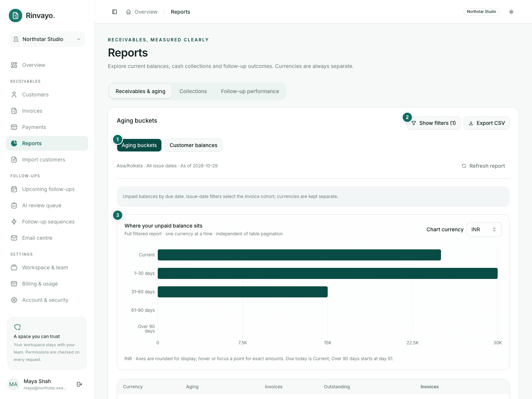The height and width of the screenshot is (399, 532).
Task: Click the Upcoming follow-ups calendar icon
Action: click(14, 189)
